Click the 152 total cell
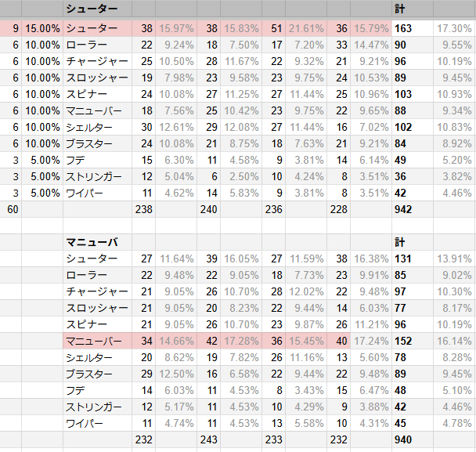The width and height of the screenshot is (476, 452). click(x=413, y=341)
